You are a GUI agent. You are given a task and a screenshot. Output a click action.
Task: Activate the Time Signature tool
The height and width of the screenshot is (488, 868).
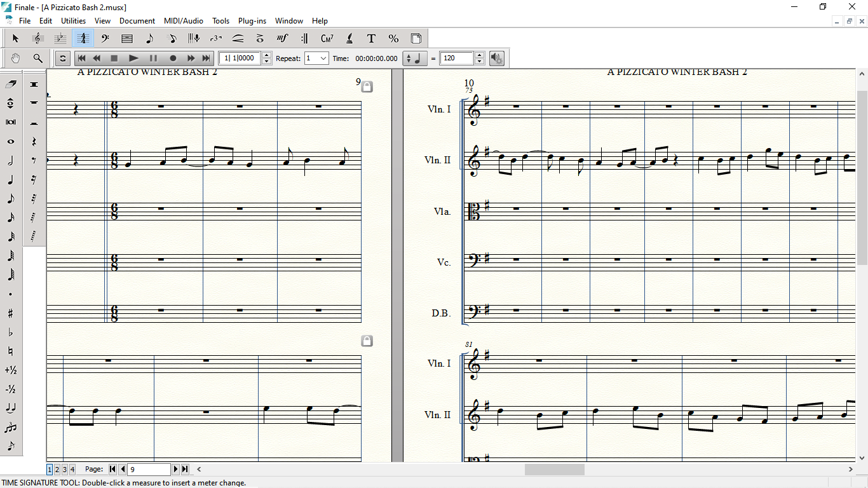pos(83,39)
